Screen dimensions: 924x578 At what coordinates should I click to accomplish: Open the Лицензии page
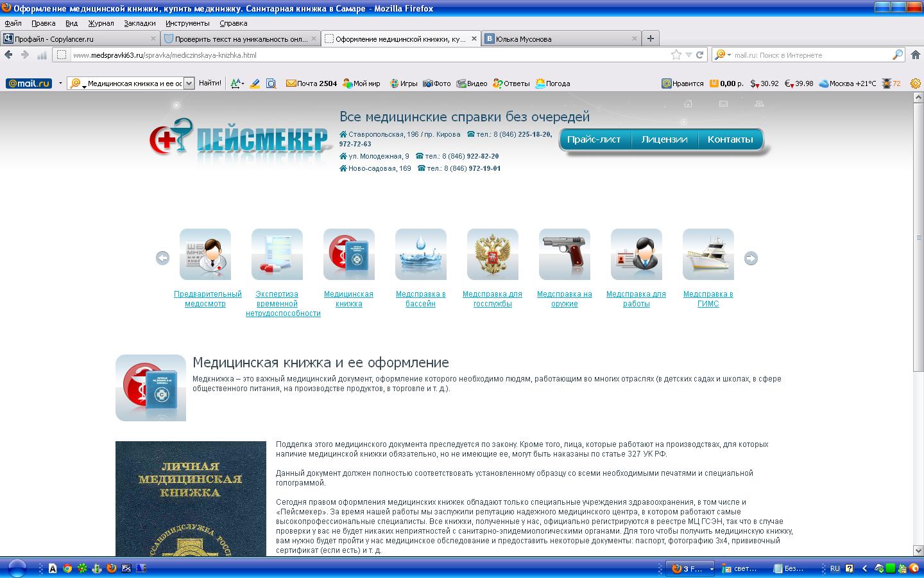coord(664,139)
